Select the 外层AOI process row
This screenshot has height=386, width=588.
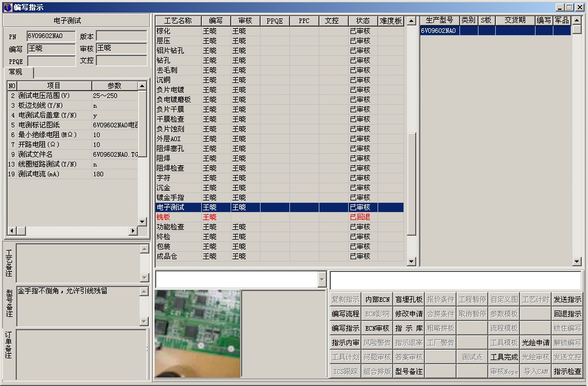[280, 139]
